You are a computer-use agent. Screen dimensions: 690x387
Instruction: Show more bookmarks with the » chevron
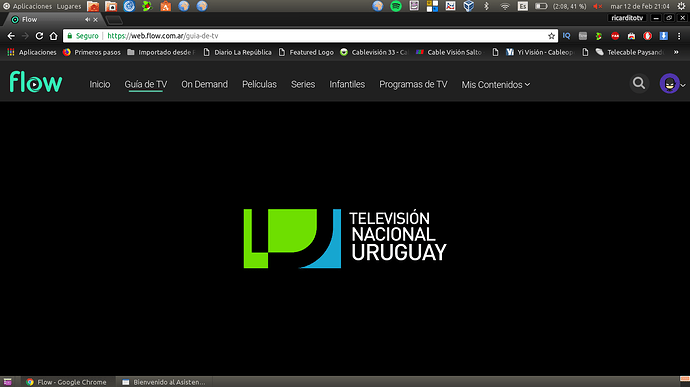[x=676, y=52]
